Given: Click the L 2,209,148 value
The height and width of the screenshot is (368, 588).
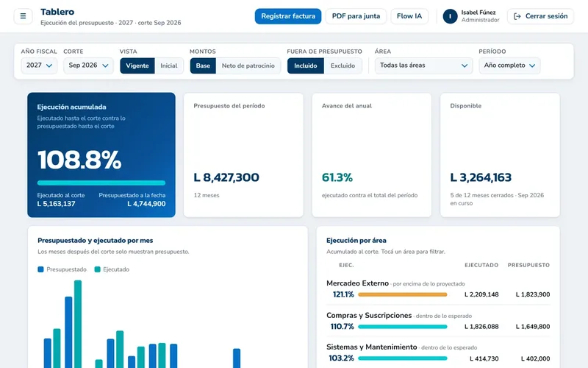Looking at the screenshot, I should (x=481, y=294).
